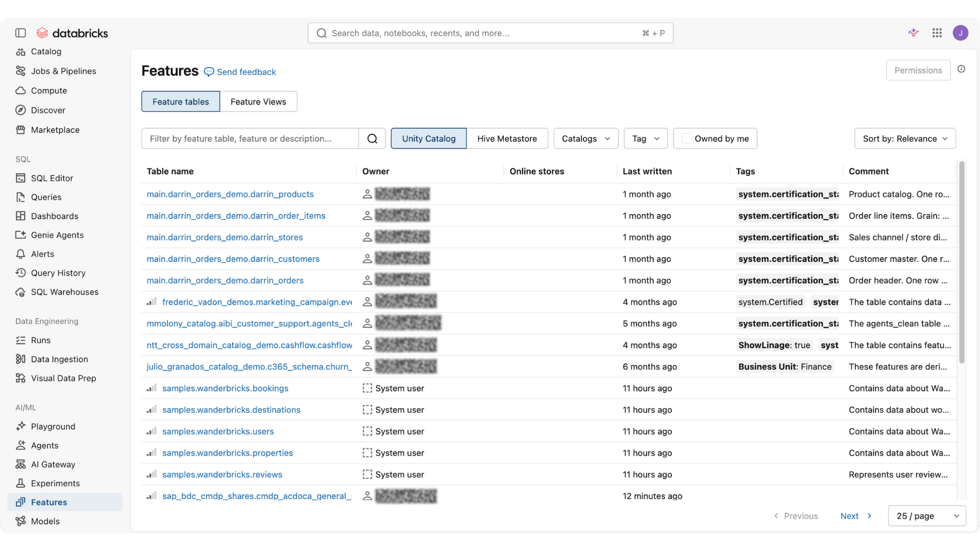The width and height of the screenshot is (980, 551).
Task: Open the user avatar J menu
Action: click(961, 33)
